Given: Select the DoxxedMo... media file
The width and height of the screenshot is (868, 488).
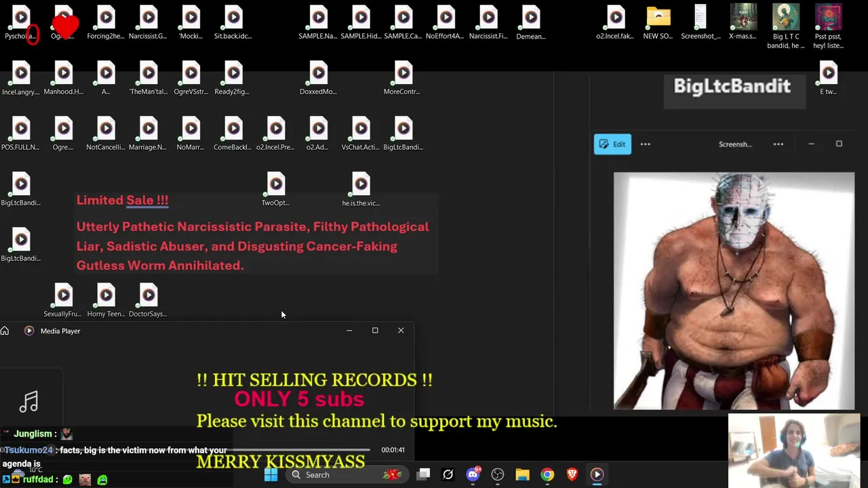Looking at the screenshot, I should [318, 79].
